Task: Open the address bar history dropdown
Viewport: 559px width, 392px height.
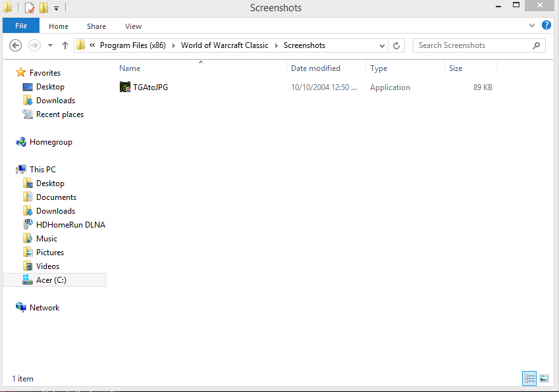Action: point(382,45)
